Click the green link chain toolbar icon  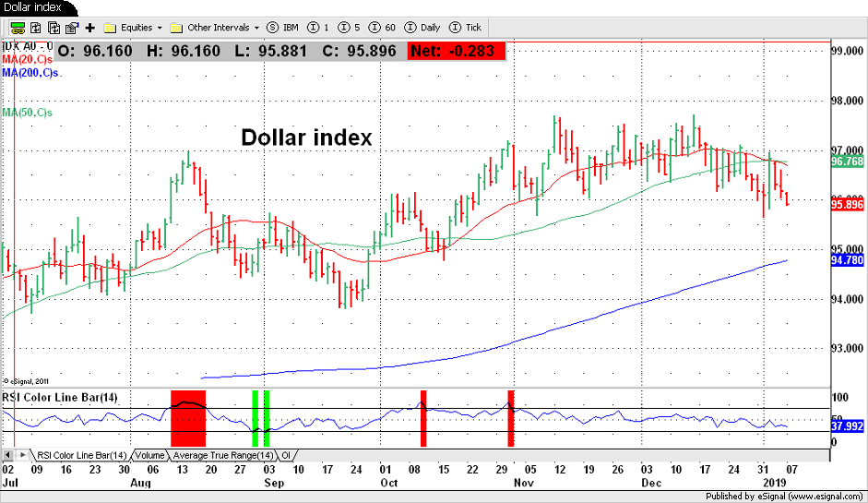click(18, 28)
